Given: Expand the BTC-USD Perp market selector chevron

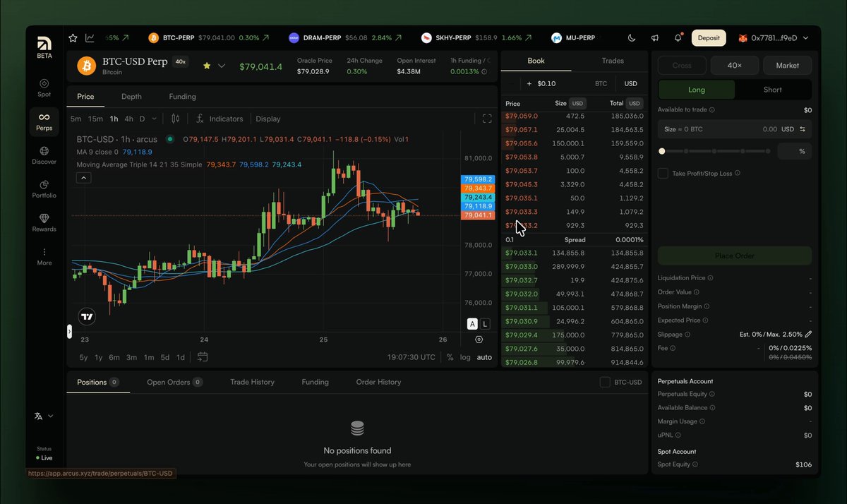Looking at the screenshot, I should 222,66.
